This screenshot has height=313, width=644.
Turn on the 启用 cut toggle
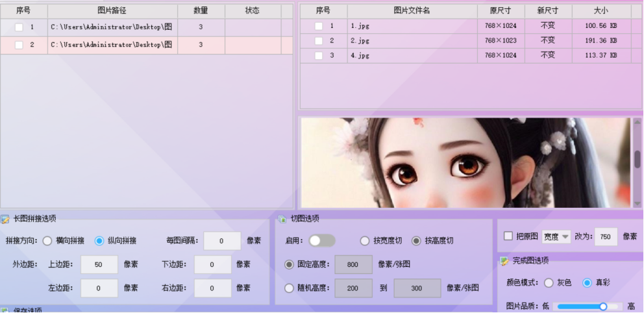pyautogui.click(x=322, y=241)
